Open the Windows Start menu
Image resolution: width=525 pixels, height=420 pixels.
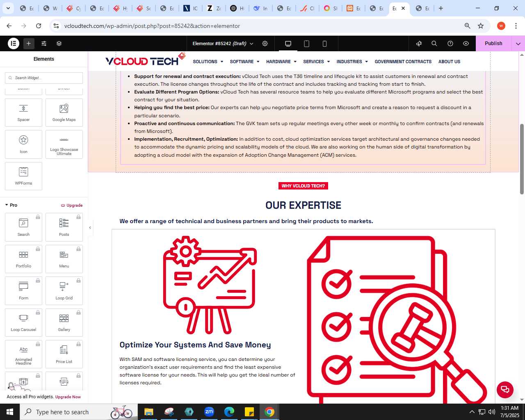coord(10,412)
